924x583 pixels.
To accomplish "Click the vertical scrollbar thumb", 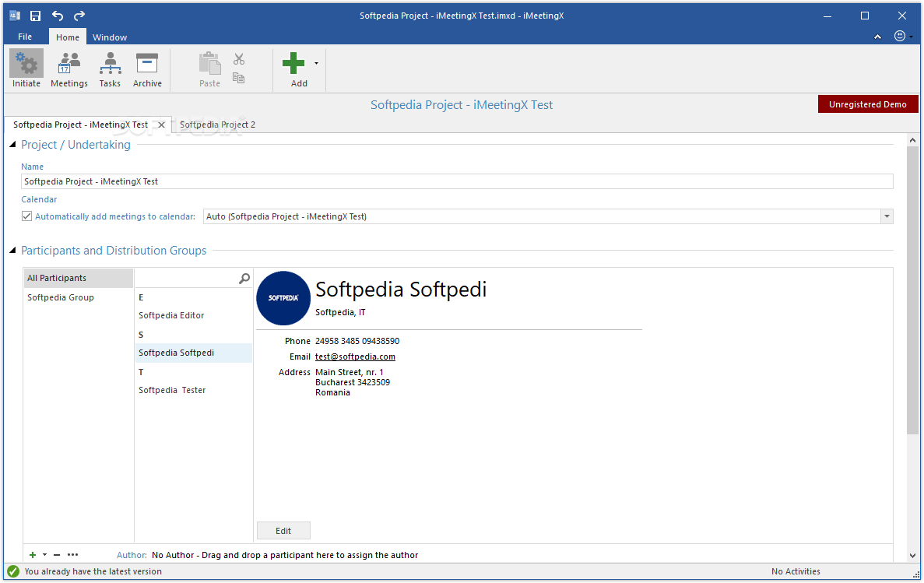I will (912, 290).
